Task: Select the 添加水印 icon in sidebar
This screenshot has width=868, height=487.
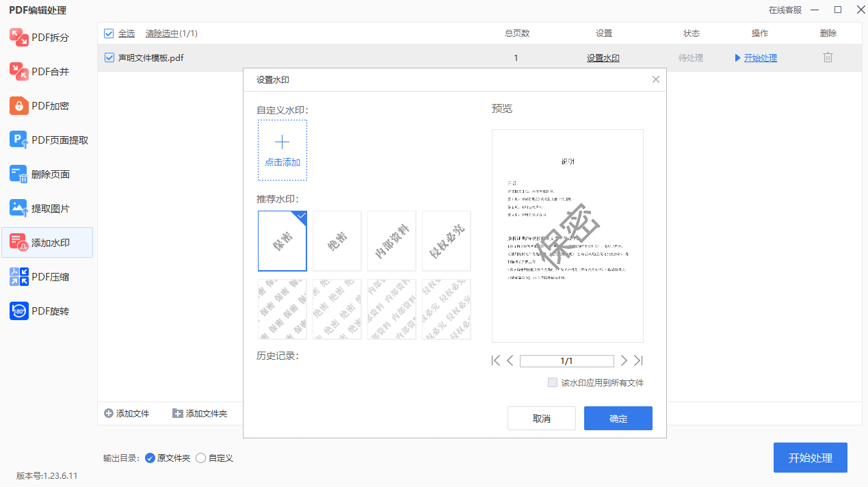Action: click(x=19, y=243)
